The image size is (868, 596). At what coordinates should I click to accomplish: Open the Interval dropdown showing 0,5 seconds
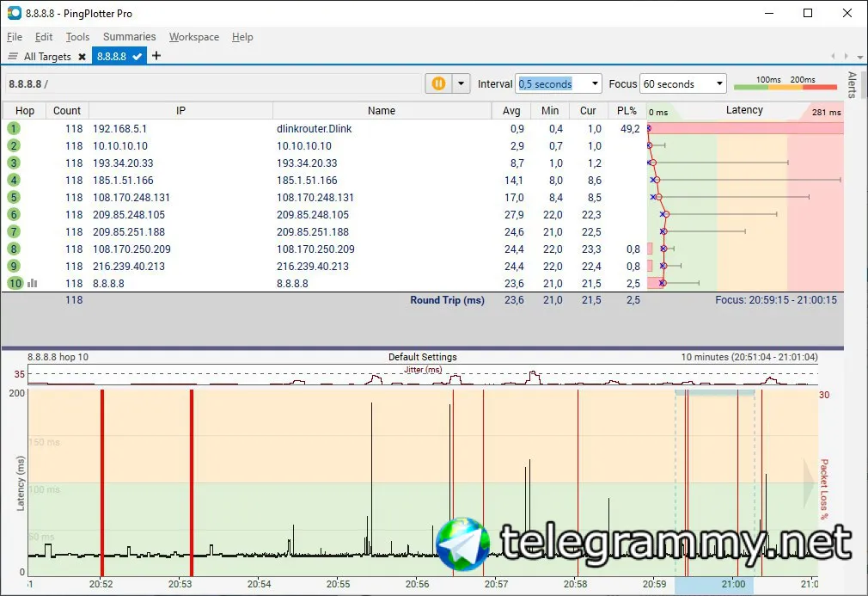[x=595, y=83]
